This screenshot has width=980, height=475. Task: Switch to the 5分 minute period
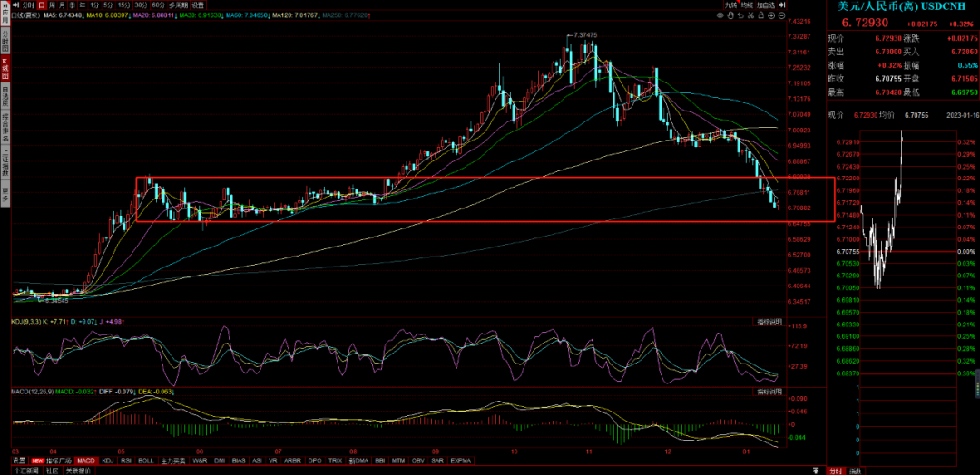click(x=109, y=5)
